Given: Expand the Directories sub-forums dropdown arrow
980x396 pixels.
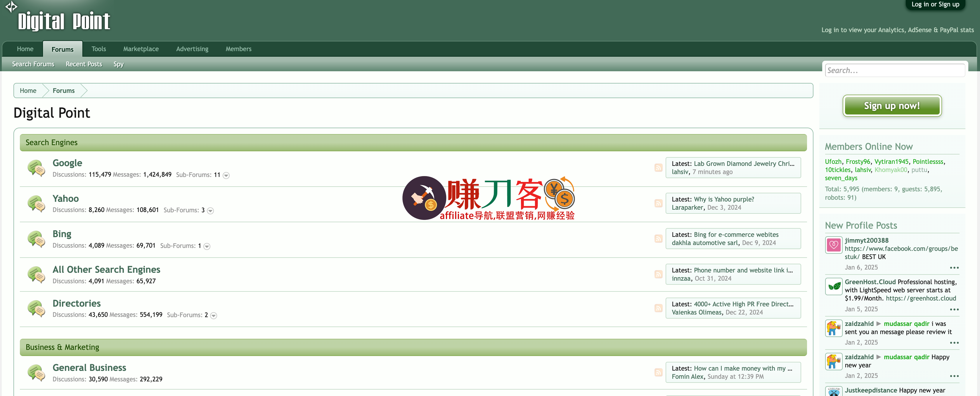Looking at the screenshot, I should point(213,315).
